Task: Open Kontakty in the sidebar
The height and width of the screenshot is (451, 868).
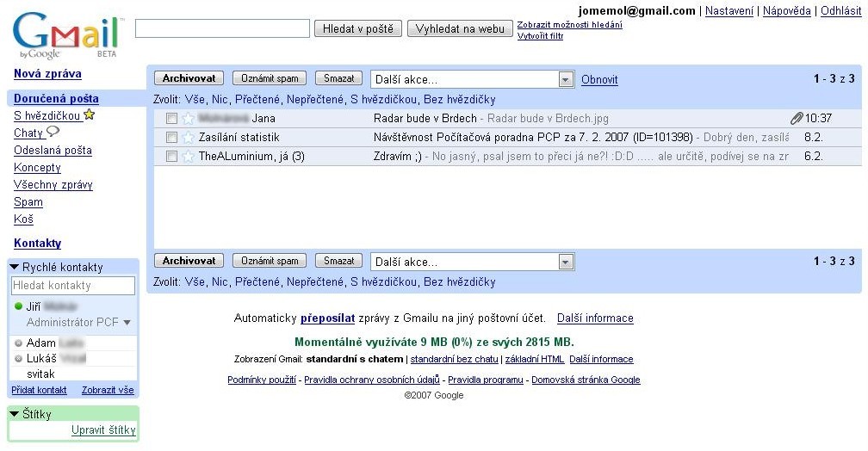Action: (38, 243)
